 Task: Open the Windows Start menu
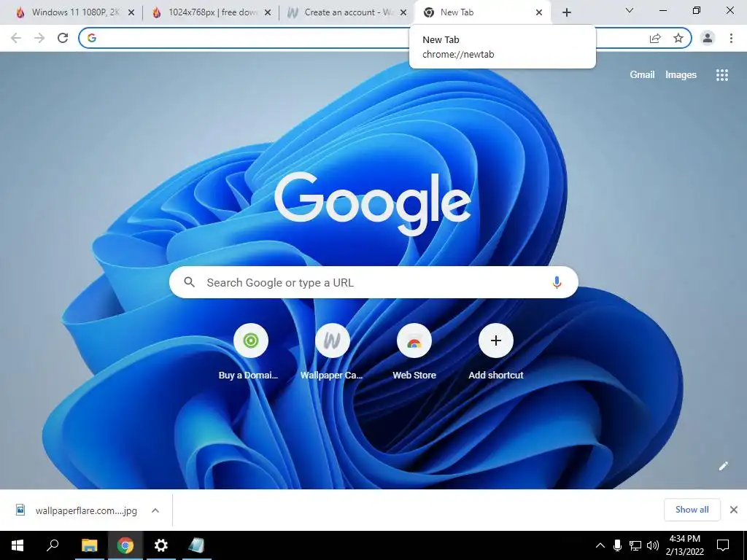tap(18, 545)
